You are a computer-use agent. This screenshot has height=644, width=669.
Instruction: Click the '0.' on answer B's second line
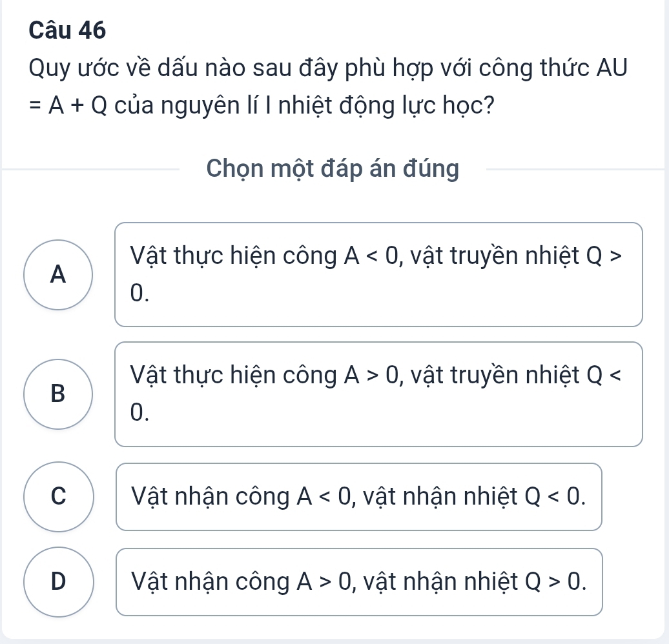139,412
